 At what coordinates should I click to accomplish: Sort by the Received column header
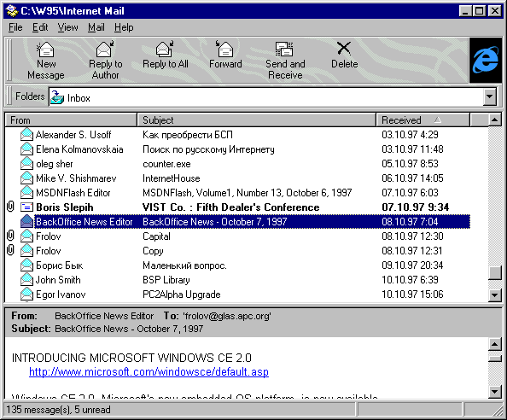[x=423, y=120]
